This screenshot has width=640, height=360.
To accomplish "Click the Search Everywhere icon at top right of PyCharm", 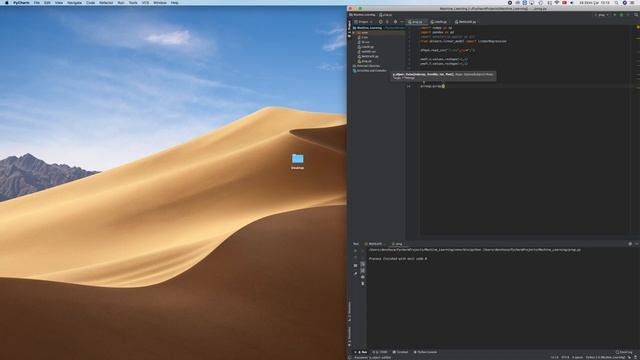I will [636, 15].
